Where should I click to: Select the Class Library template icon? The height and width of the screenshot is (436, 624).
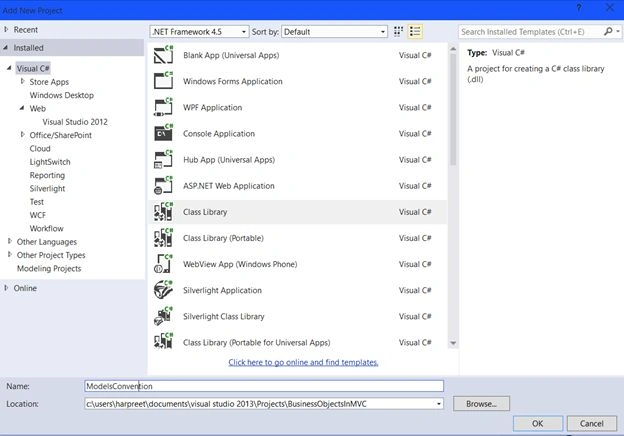(x=163, y=212)
